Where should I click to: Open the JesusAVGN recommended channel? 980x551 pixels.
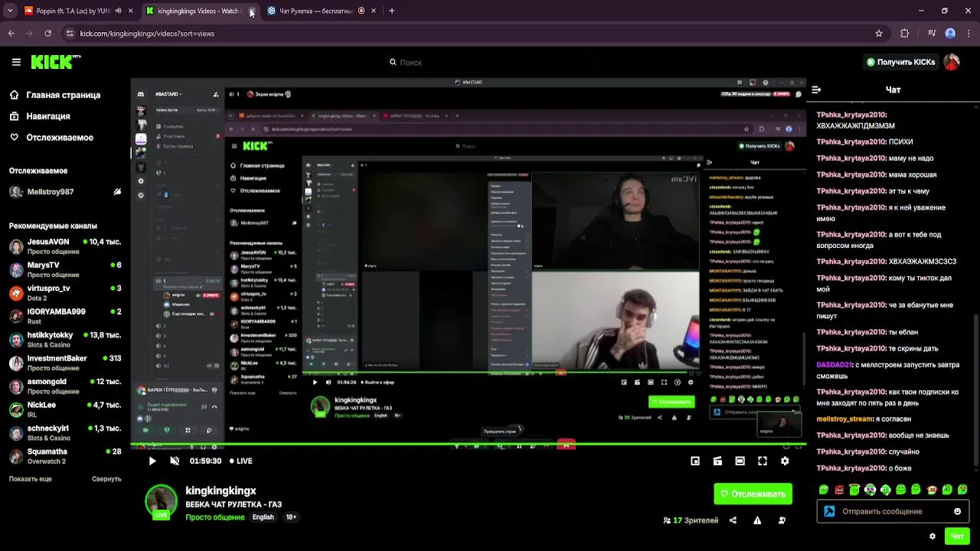click(x=65, y=246)
